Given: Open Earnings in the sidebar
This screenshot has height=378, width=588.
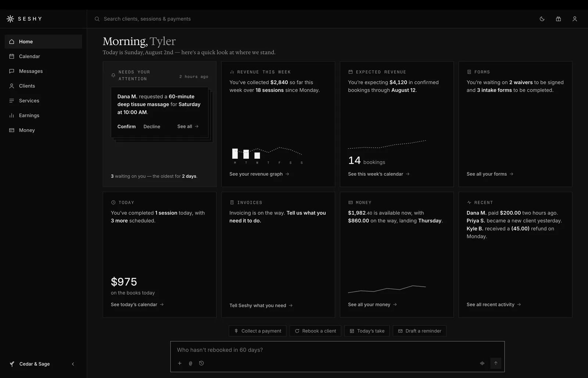Looking at the screenshot, I should tap(43, 115).
